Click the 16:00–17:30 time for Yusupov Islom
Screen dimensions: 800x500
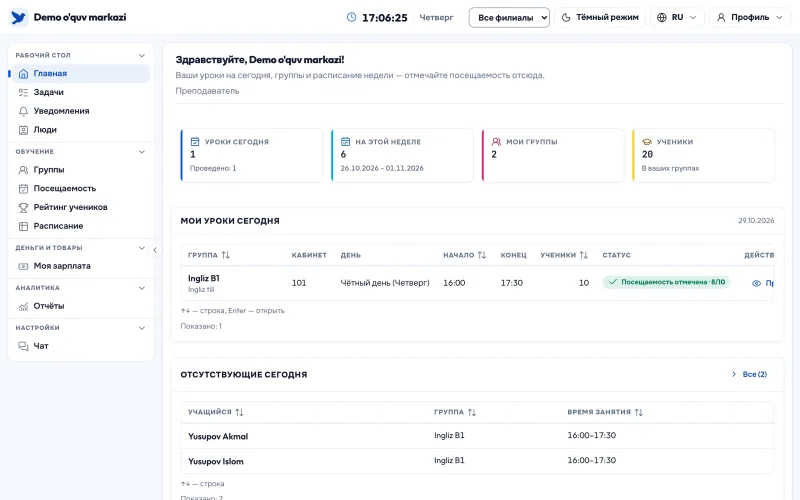[592, 460]
